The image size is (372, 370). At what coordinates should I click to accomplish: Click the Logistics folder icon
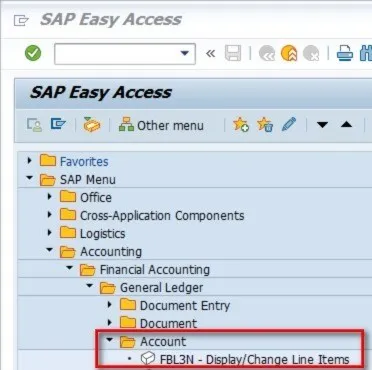point(68,233)
